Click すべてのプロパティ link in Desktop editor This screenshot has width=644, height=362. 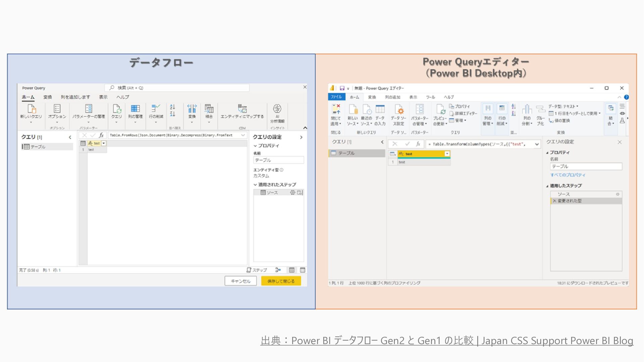(x=568, y=175)
